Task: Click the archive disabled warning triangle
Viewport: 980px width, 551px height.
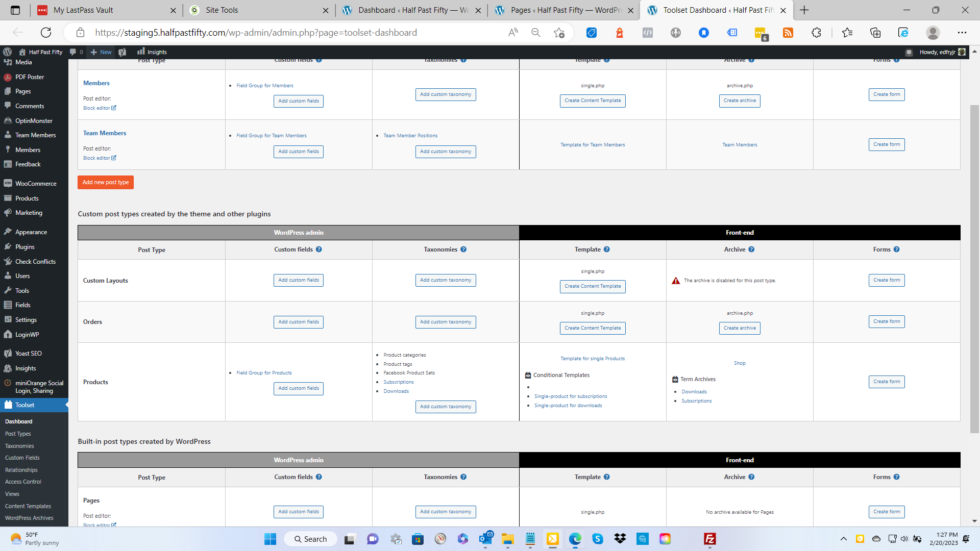Action: [x=676, y=281]
